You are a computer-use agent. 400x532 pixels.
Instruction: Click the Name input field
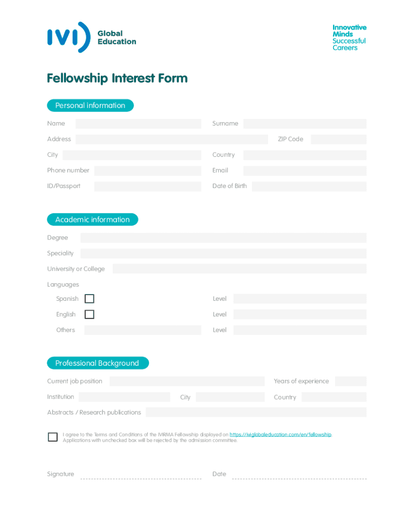click(138, 124)
